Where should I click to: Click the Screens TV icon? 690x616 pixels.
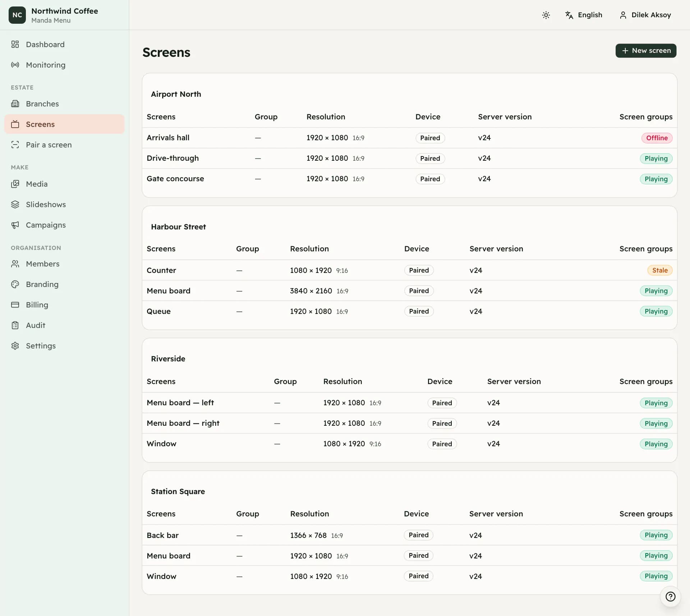pos(15,124)
